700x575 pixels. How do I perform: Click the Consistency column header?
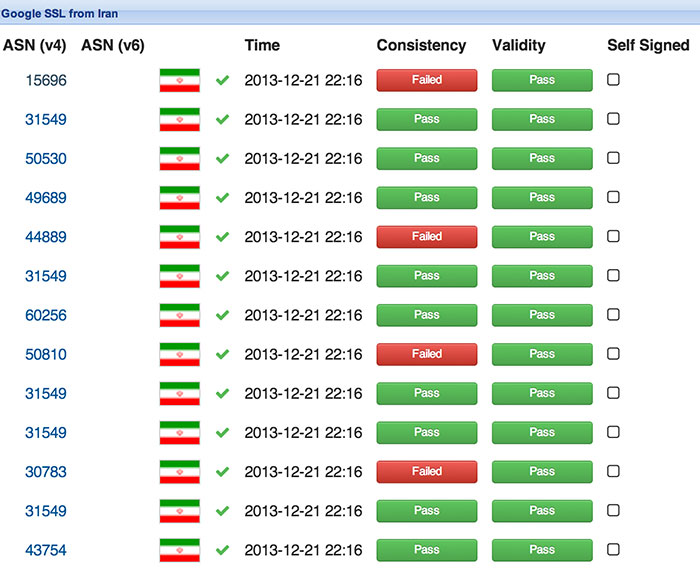[421, 46]
